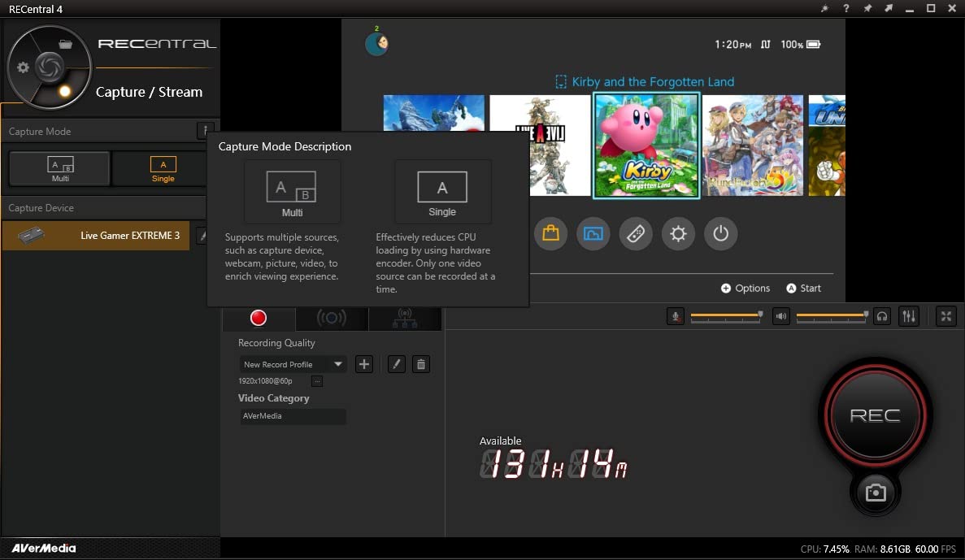Click the wrench tool icon in title bar
The width and height of the screenshot is (965, 560).
tap(824, 9)
